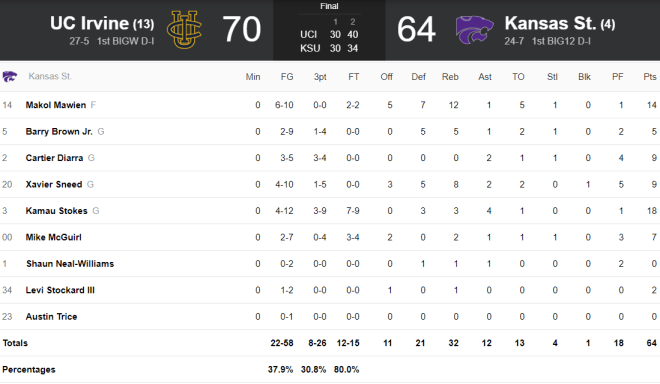
Task: Click on Xavier Sneed's name
Action: point(54,184)
